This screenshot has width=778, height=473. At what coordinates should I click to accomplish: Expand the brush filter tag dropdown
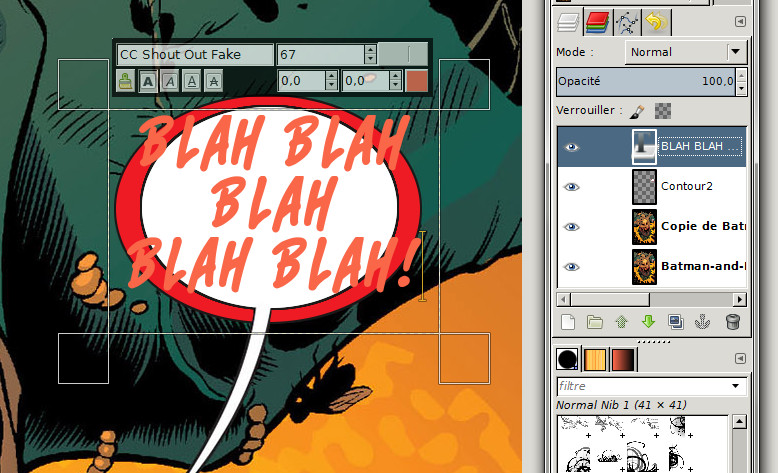pos(736,386)
